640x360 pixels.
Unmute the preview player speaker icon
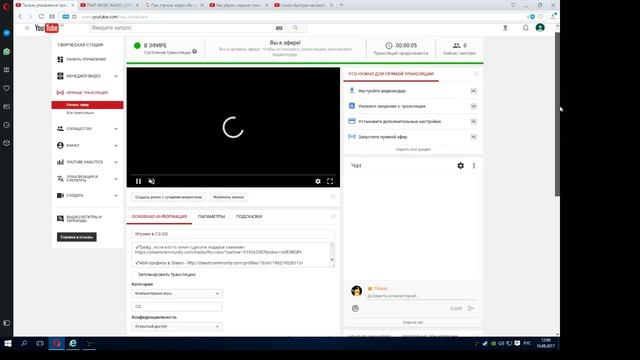click(151, 181)
